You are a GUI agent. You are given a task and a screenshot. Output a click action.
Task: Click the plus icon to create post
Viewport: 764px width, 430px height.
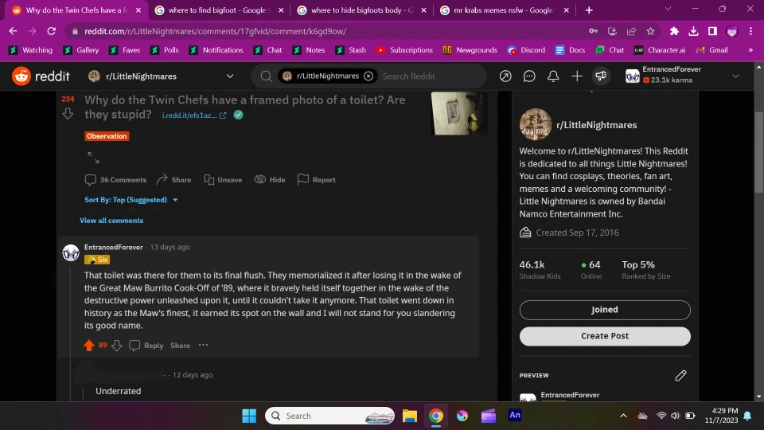[x=577, y=76]
